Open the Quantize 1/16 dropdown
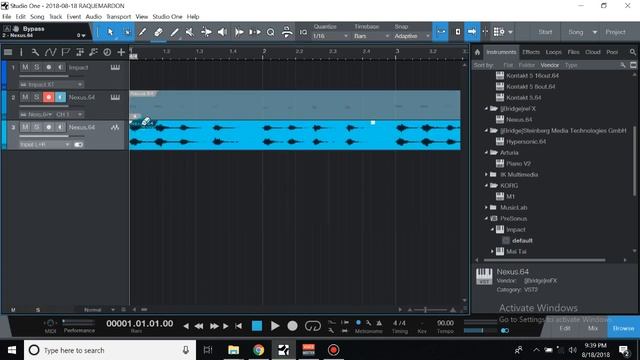 (x=331, y=36)
